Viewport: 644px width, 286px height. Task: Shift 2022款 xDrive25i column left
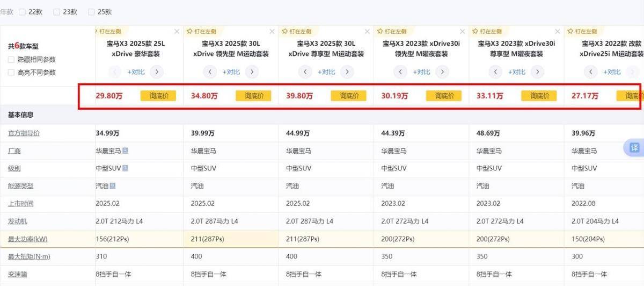pyautogui.click(x=590, y=71)
